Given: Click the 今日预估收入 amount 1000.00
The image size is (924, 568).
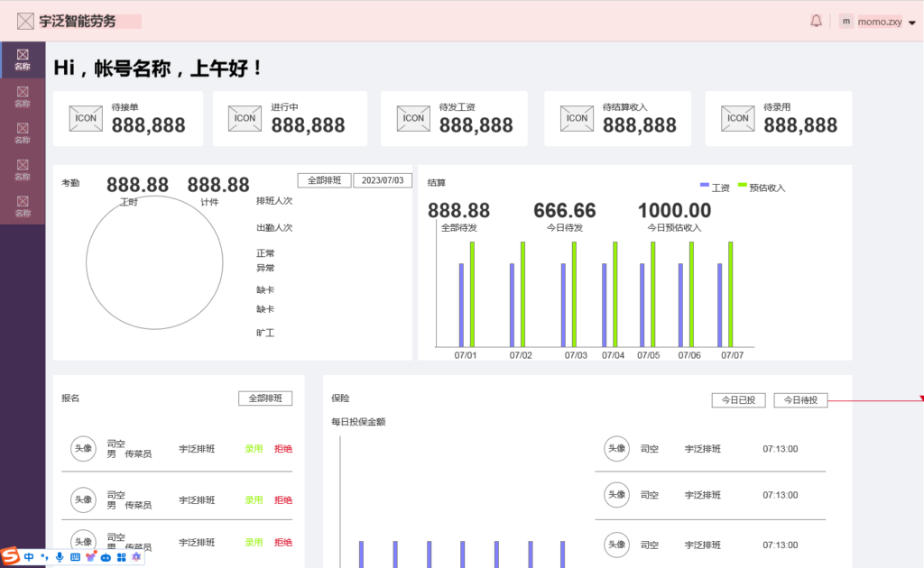Looking at the screenshot, I should [x=674, y=210].
